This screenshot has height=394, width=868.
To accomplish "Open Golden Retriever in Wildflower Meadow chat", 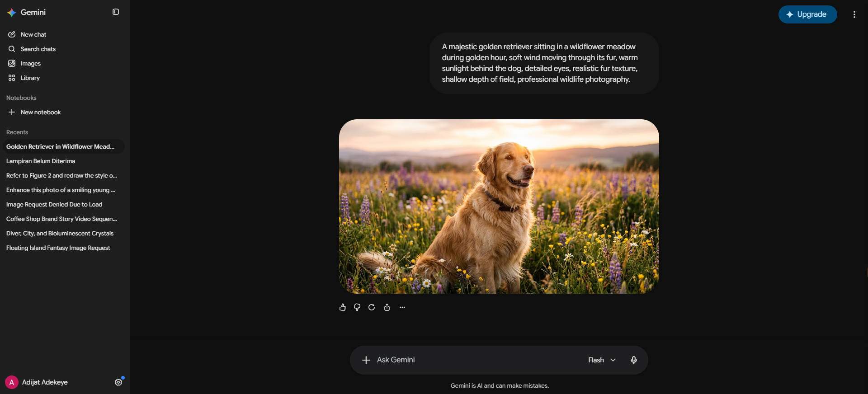I will point(63,146).
